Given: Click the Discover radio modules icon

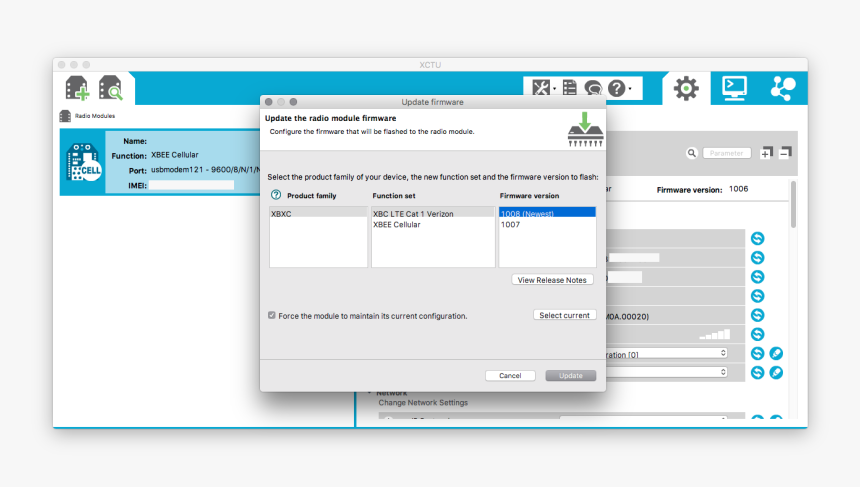Looking at the screenshot, I should pyautogui.click(x=111, y=88).
